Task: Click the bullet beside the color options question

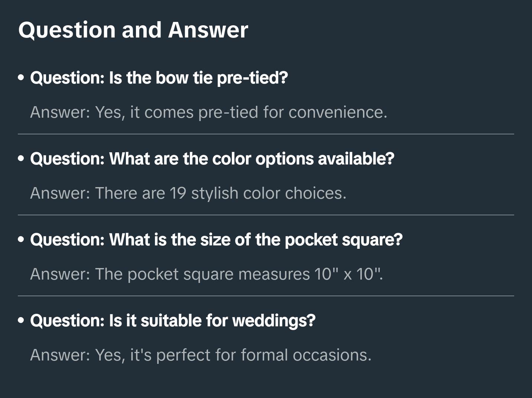Action: click(21, 159)
